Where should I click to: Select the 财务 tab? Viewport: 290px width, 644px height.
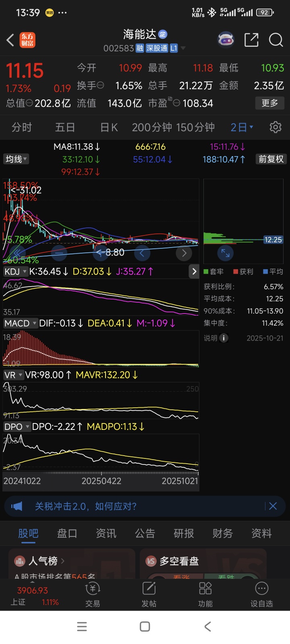tap(223, 533)
